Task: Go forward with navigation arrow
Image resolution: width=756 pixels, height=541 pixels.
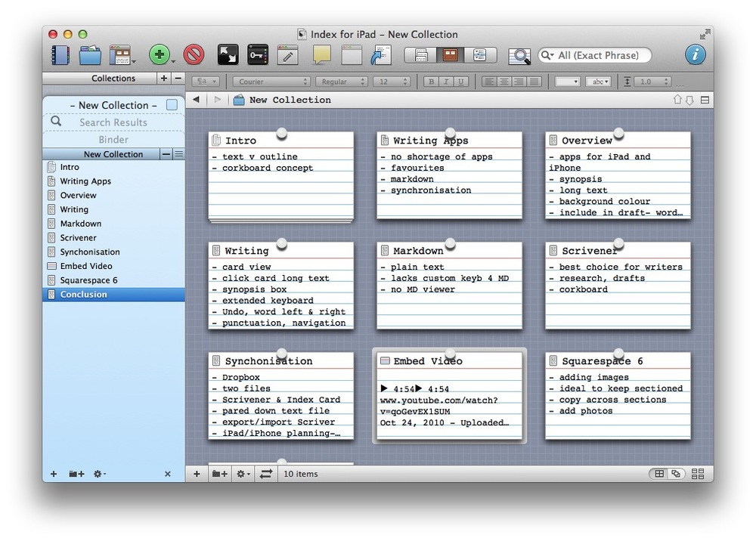Action: (x=218, y=100)
